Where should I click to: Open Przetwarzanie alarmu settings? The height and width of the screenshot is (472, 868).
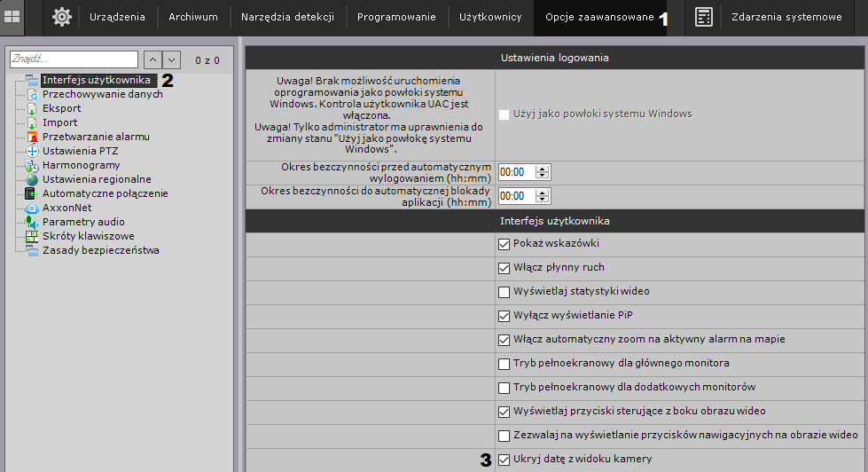click(96, 137)
